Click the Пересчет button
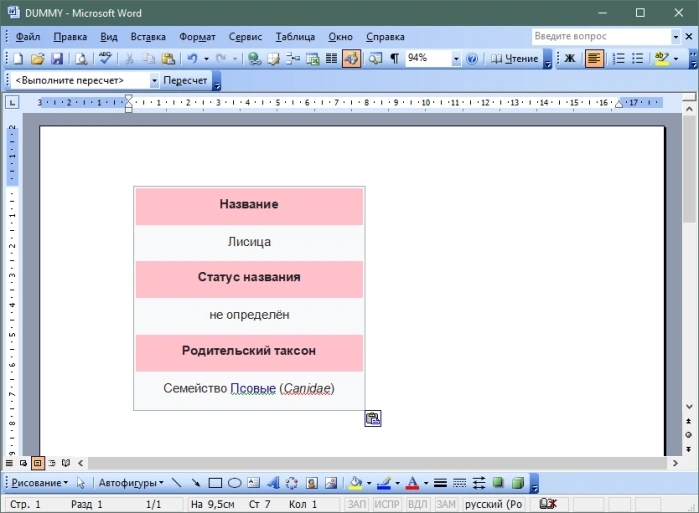 [185, 81]
